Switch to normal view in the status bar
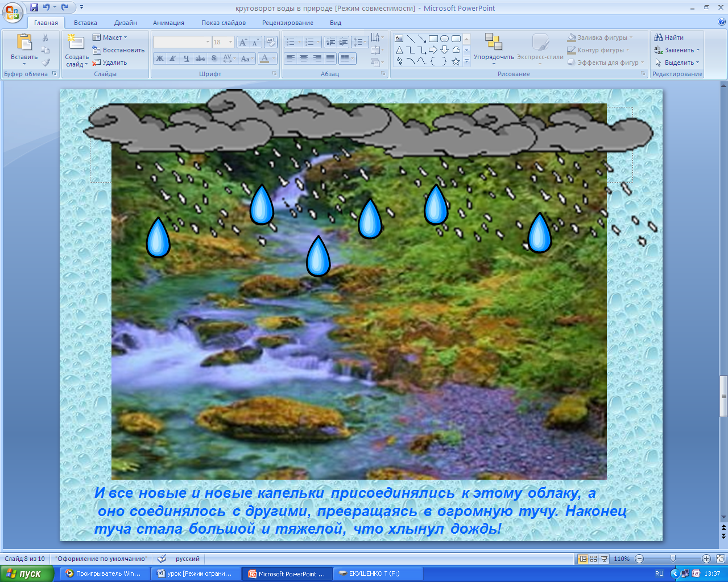 click(x=582, y=559)
